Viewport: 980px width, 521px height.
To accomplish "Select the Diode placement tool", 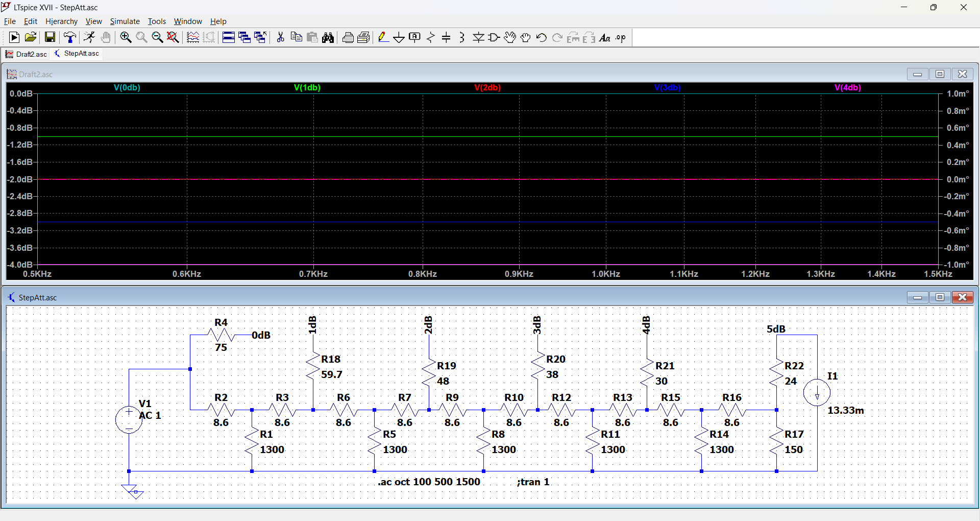I will tap(478, 37).
